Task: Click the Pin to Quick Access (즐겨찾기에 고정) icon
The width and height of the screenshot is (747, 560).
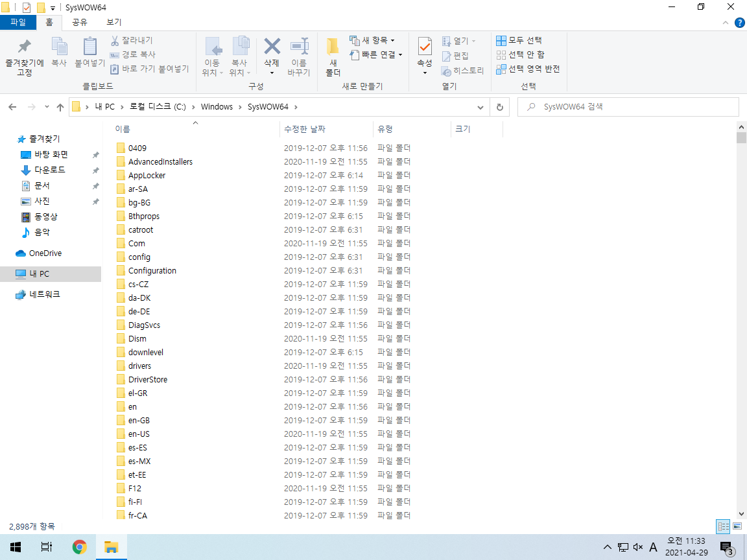Action: click(x=24, y=47)
